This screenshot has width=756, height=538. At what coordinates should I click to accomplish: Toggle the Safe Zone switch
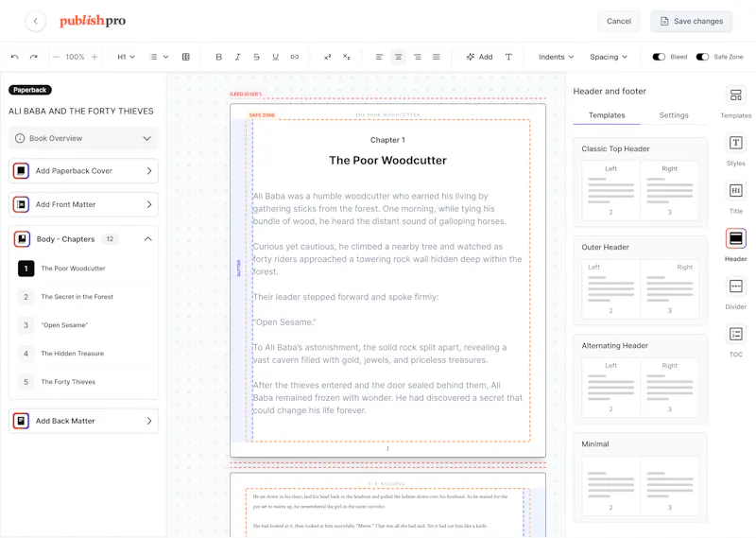[x=702, y=57]
